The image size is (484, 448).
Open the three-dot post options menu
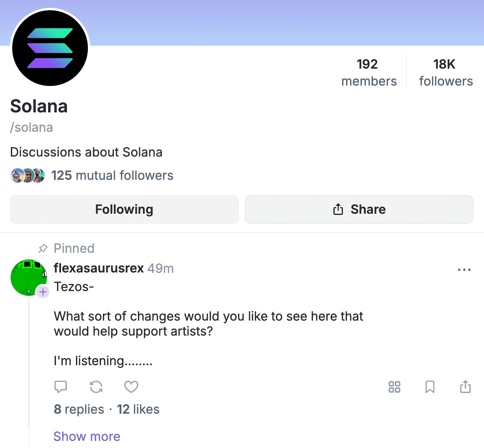[464, 270]
